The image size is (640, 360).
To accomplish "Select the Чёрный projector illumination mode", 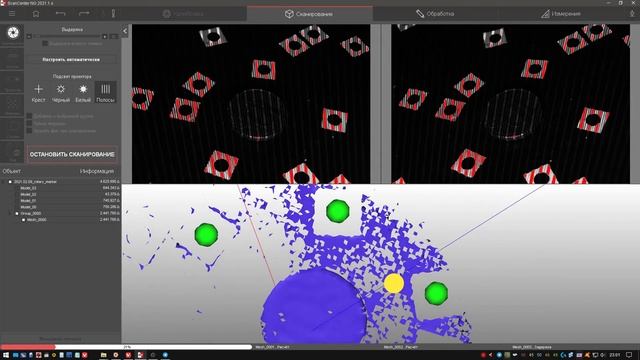I will point(60,93).
